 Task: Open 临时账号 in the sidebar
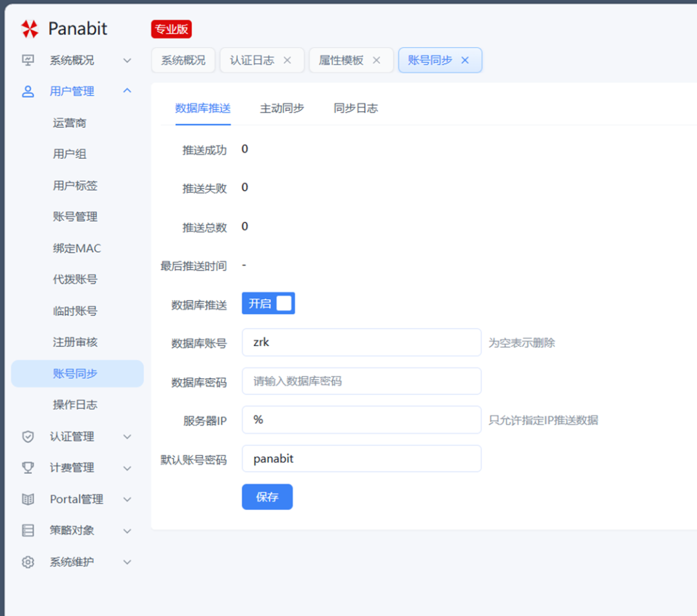pyautogui.click(x=75, y=311)
